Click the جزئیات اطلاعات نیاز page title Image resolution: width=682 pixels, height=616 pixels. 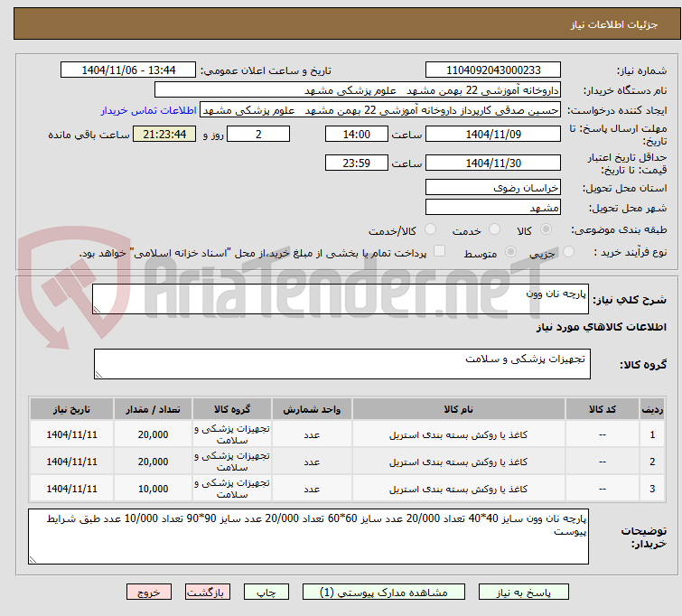click(x=614, y=24)
